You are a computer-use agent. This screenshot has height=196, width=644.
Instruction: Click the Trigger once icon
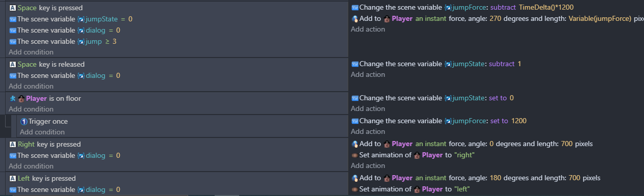[24, 121]
